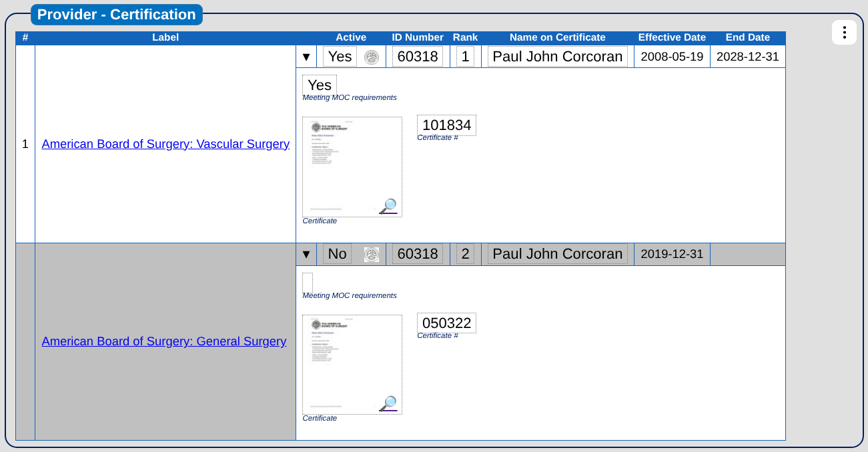Click empty Meeting MOC field for General Surgery

pos(308,283)
